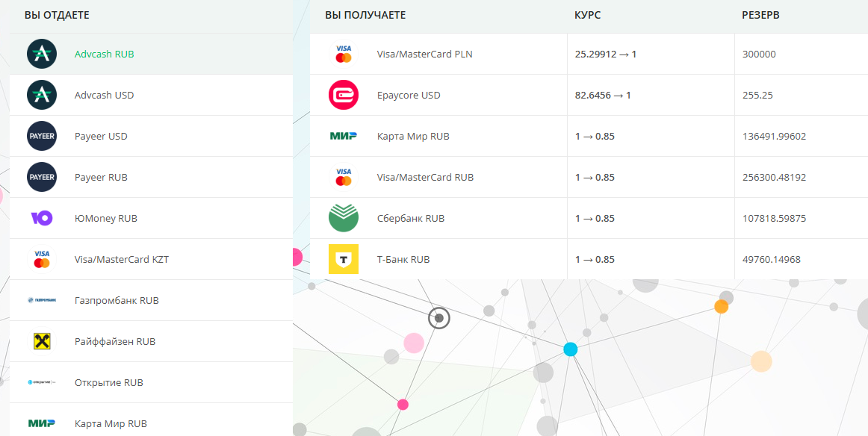
Task: Click the Карта Мир logo in give list
Action: click(x=42, y=423)
